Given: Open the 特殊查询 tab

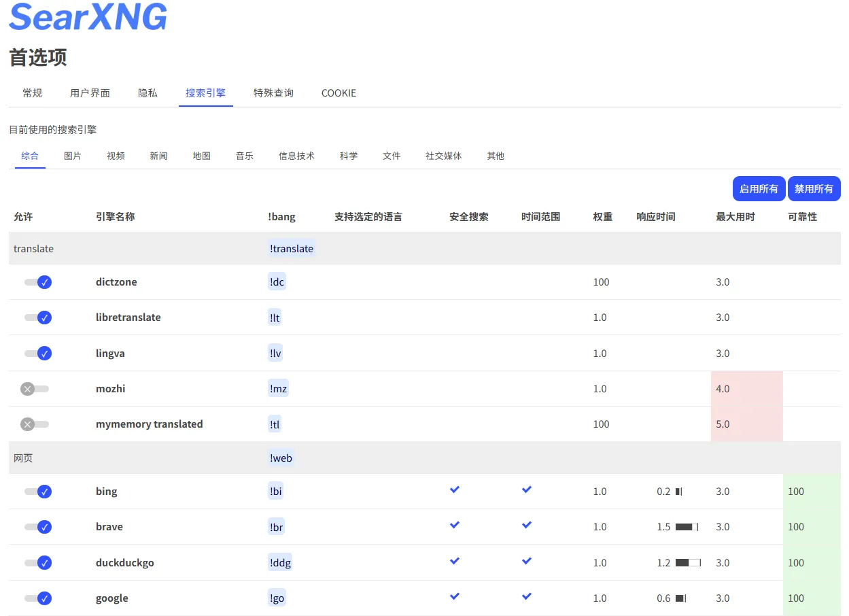Looking at the screenshot, I should [x=274, y=93].
